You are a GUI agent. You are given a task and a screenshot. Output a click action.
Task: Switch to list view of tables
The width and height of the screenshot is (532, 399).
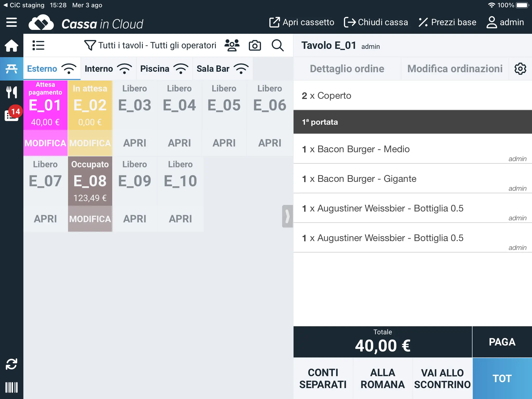coord(38,45)
